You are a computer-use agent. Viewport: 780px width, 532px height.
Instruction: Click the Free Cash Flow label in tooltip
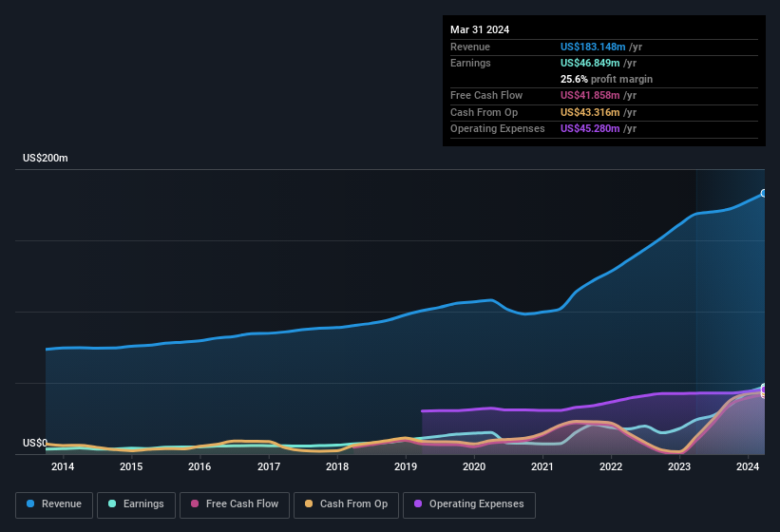point(486,95)
